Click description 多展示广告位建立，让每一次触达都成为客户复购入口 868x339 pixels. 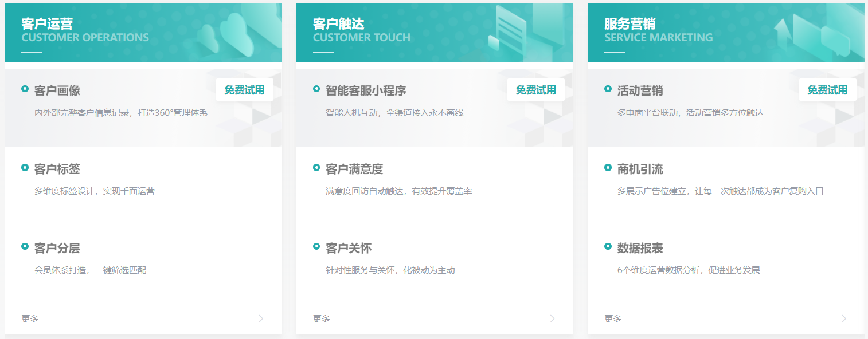coord(721,191)
